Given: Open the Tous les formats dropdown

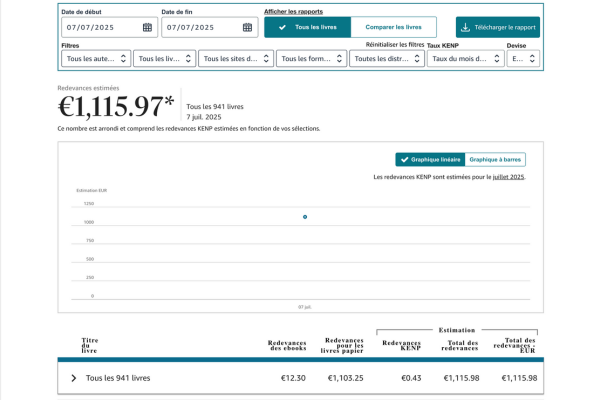Looking at the screenshot, I should pyautogui.click(x=310, y=59).
